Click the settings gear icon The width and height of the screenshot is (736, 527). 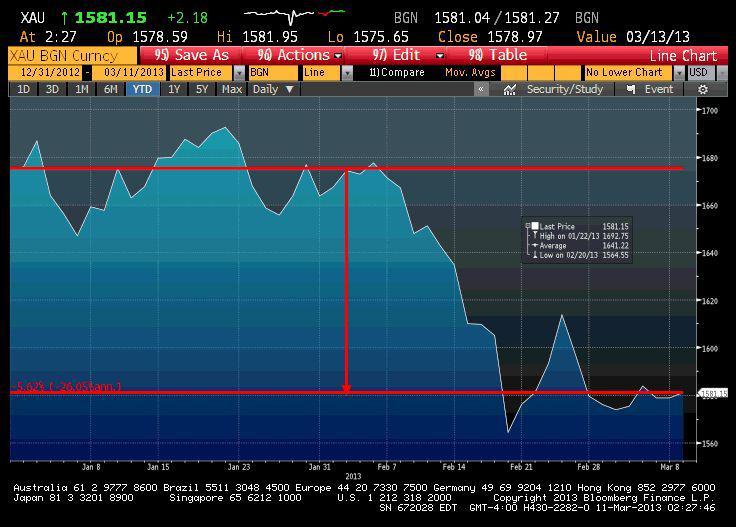(703, 89)
